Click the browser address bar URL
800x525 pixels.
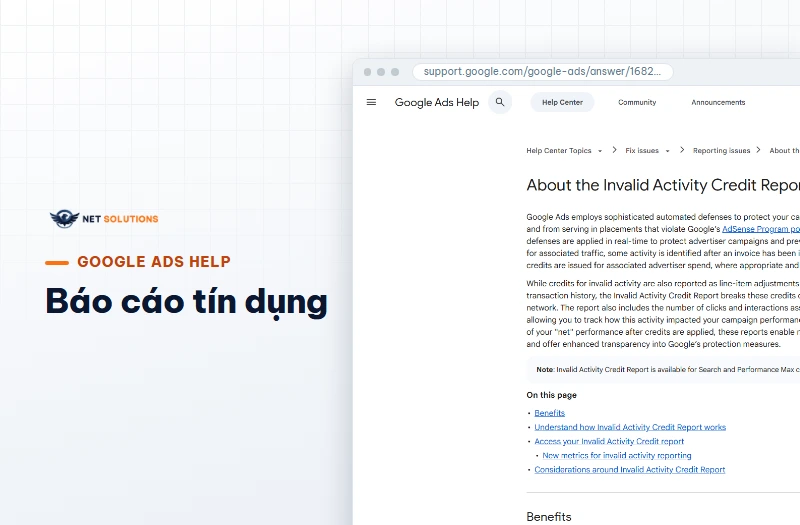[x=542, y=71]
